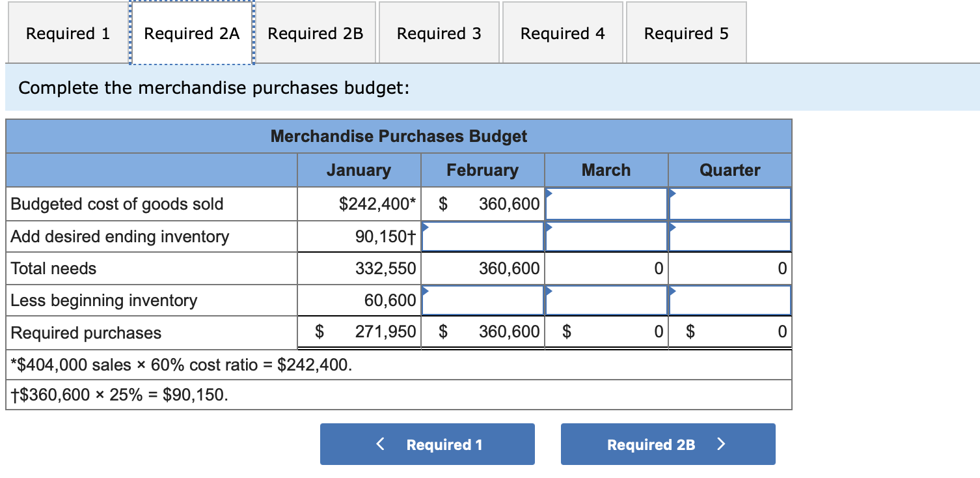Select February beginning inventory field

click(x=483, y=300)
